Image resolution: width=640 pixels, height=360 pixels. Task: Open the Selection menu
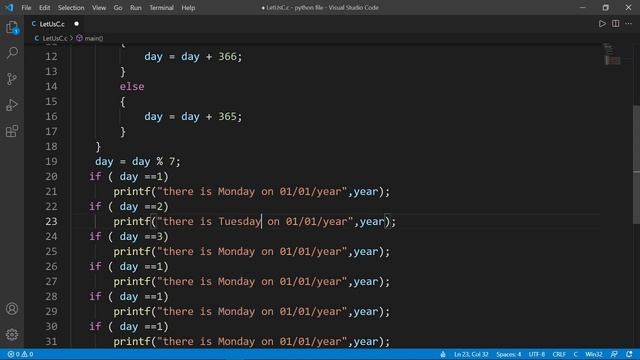tap(71, 8)
